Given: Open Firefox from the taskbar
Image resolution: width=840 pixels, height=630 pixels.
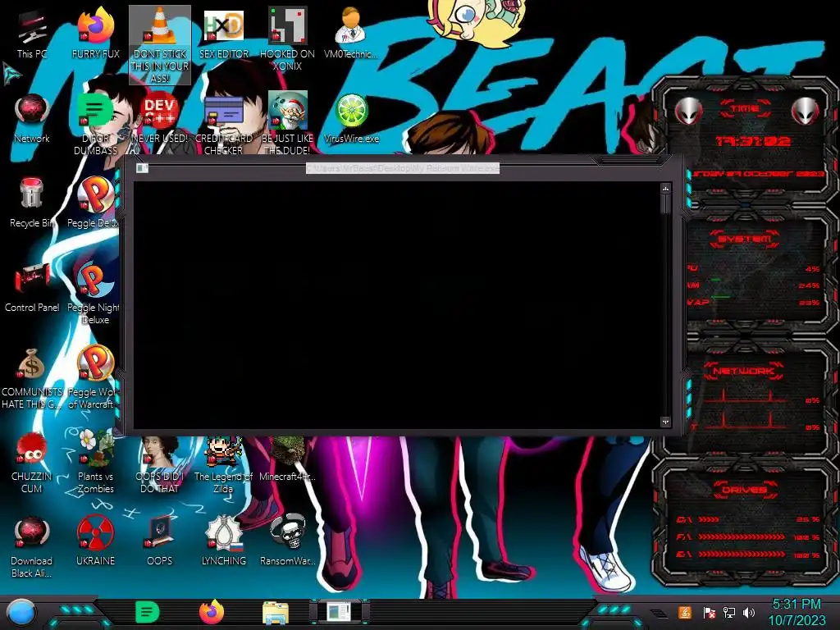Looking at the screenshot, I should pyautogui.click(x=212, y=612).
